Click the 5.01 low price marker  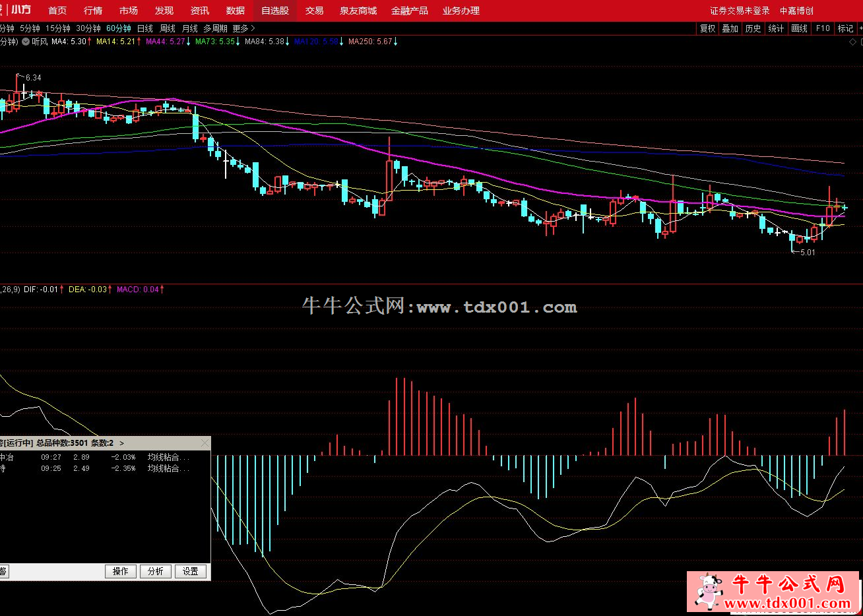pos(808,252)
